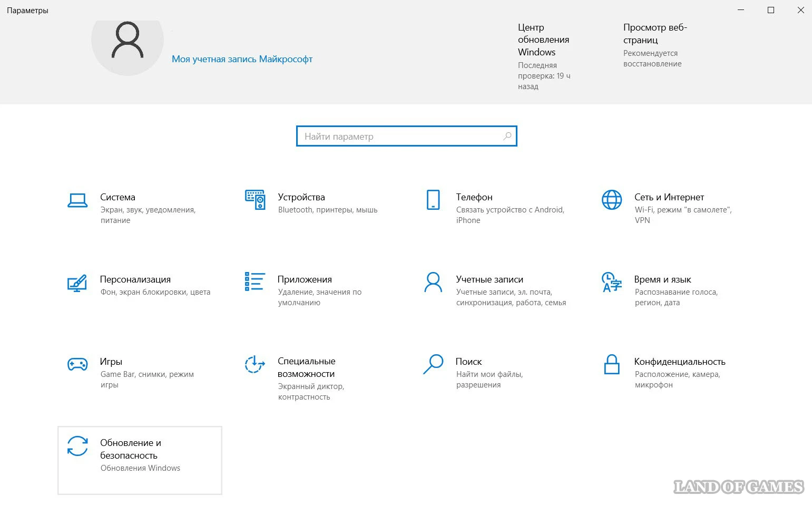Click "Удаление, значения по умолчанию" text

320,297
